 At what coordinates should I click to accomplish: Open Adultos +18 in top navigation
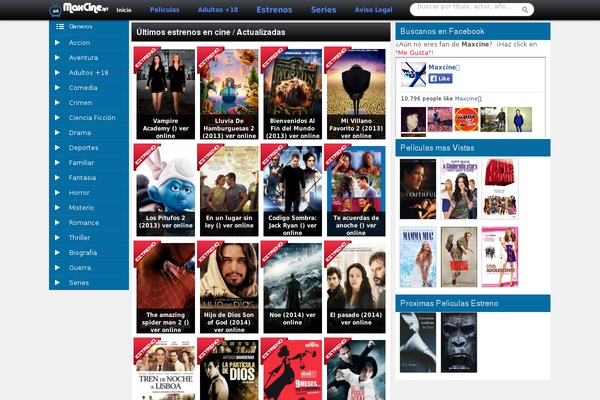[x=218, y=10]
